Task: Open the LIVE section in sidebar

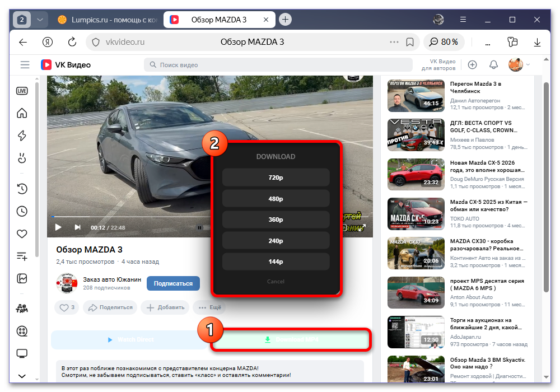Action: pyautogui.click(x=22, y=91)
